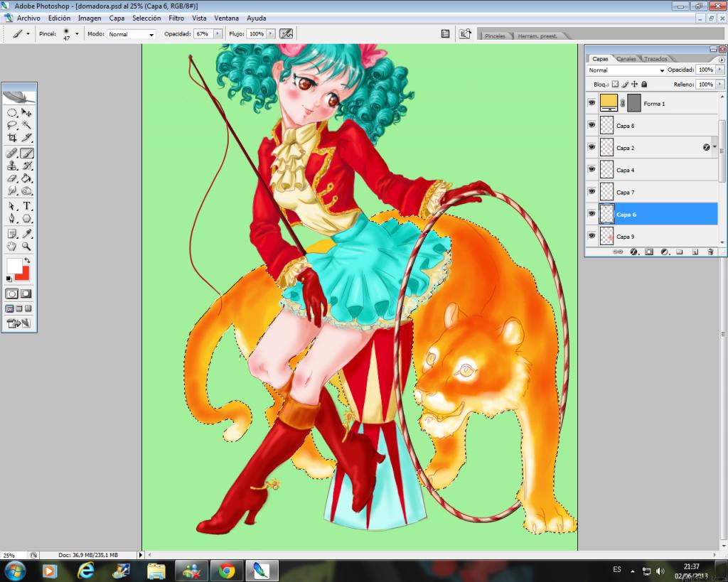
Task: Open the Relleno slider arrow
Action: coord(720,85)
